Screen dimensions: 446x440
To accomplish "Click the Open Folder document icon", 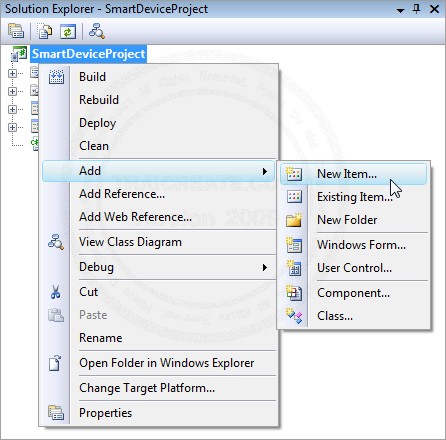I will tap(55, 363).
